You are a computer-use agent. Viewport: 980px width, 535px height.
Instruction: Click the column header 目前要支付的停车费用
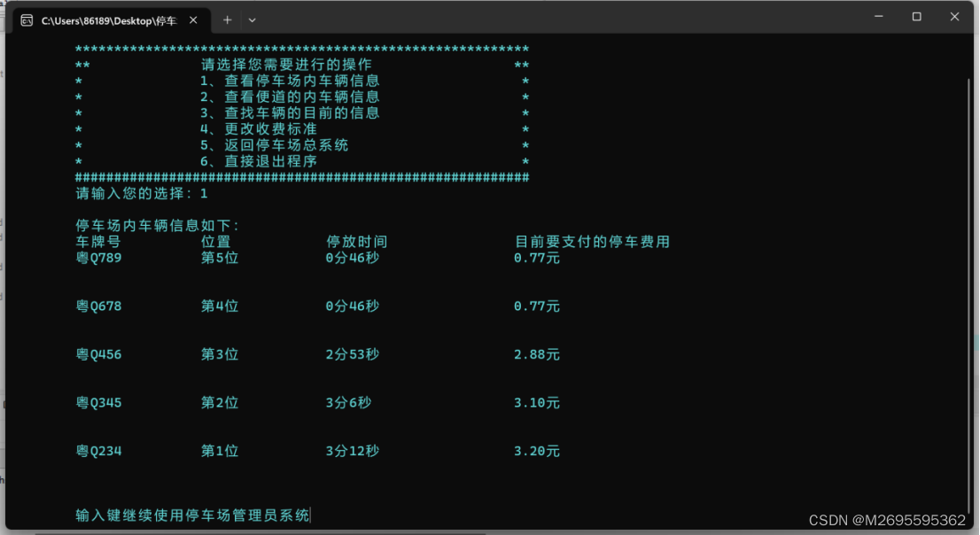[592, 242]
